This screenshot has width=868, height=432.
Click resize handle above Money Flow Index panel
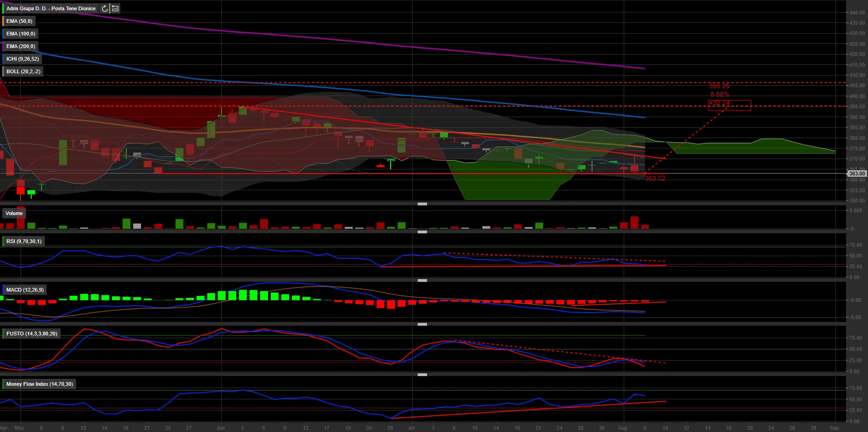(422, 375)
